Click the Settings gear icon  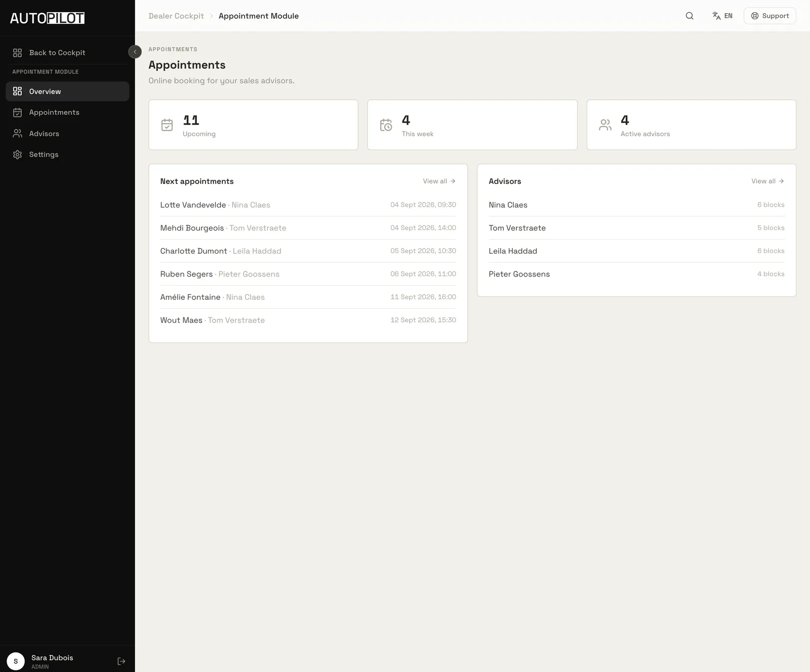click(17, 154)
